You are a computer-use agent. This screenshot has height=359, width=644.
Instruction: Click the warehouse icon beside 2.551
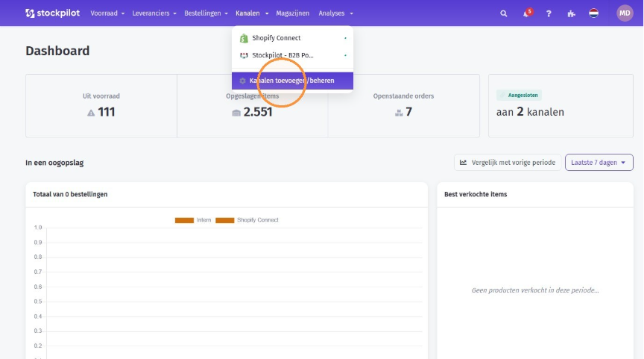click(236, 113)
